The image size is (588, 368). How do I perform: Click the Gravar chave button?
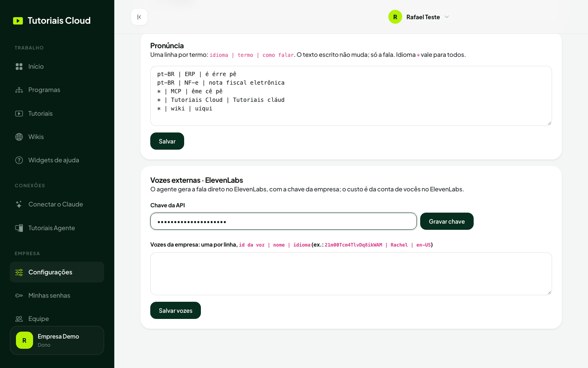pos(447,221)
